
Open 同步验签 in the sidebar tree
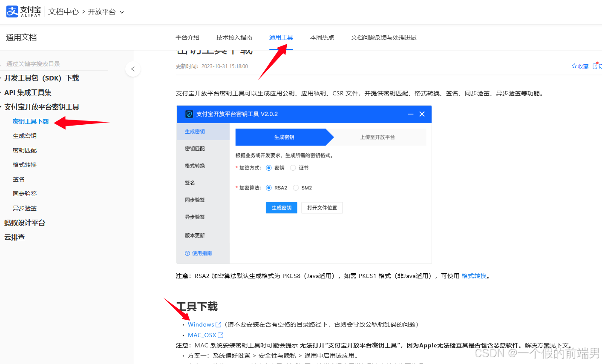tap(25, 194)
